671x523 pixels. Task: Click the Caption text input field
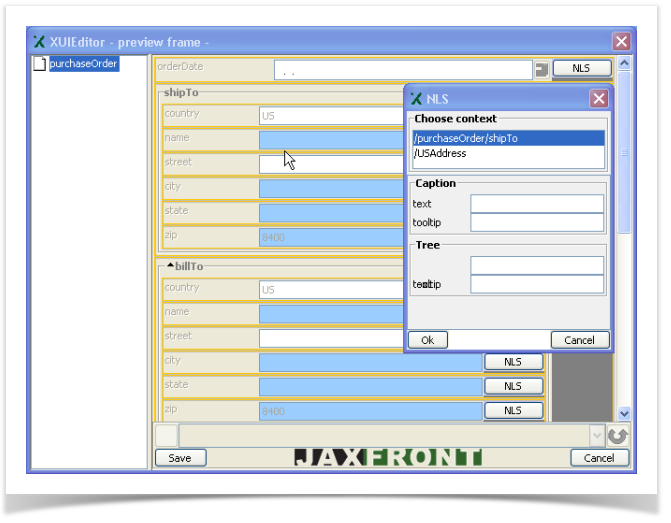click(537, 204)
